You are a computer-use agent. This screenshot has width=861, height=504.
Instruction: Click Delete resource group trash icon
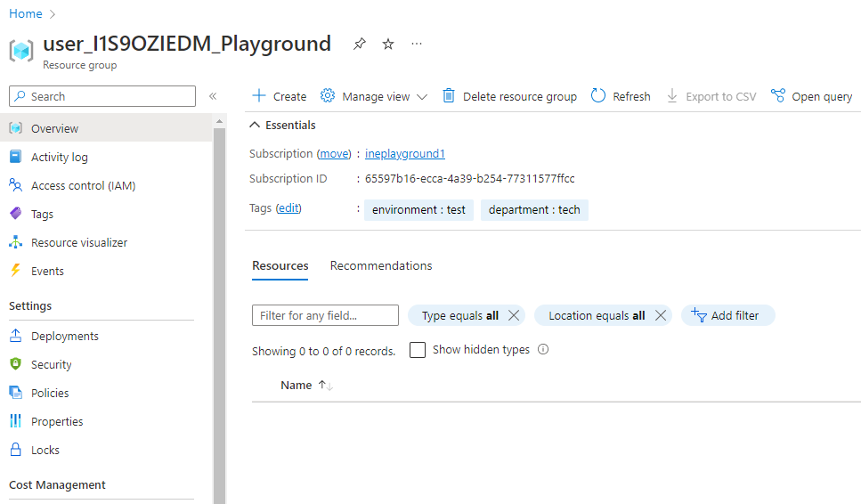click(449, 96)
